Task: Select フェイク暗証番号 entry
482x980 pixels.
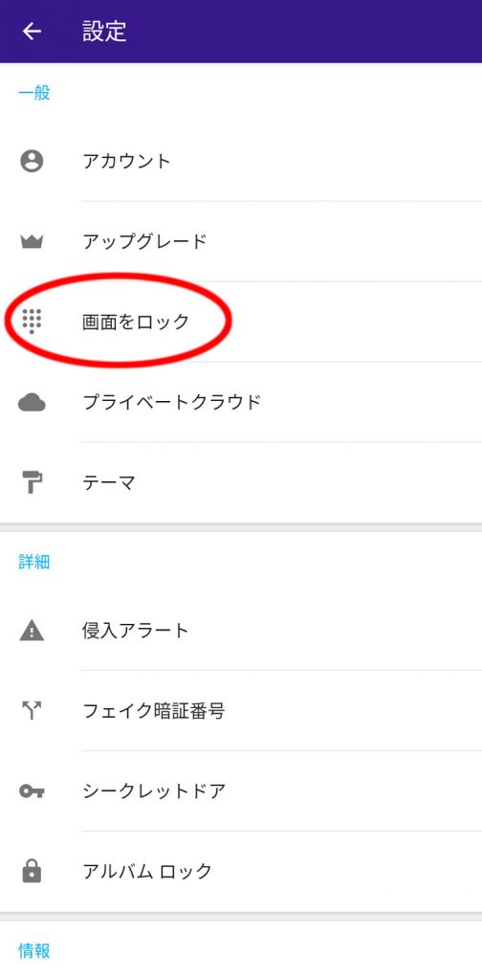Action: click(241, 711)
